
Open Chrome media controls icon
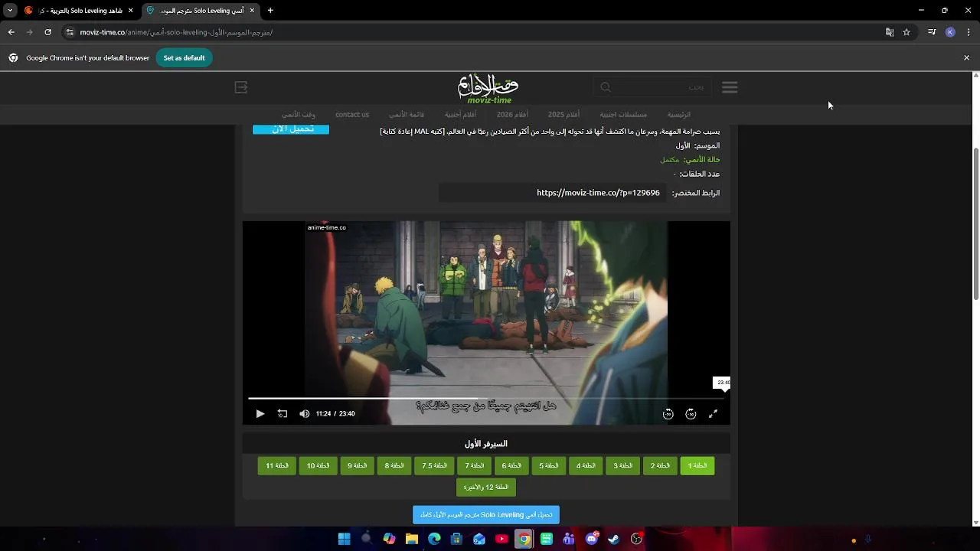(x=932, y=32)
